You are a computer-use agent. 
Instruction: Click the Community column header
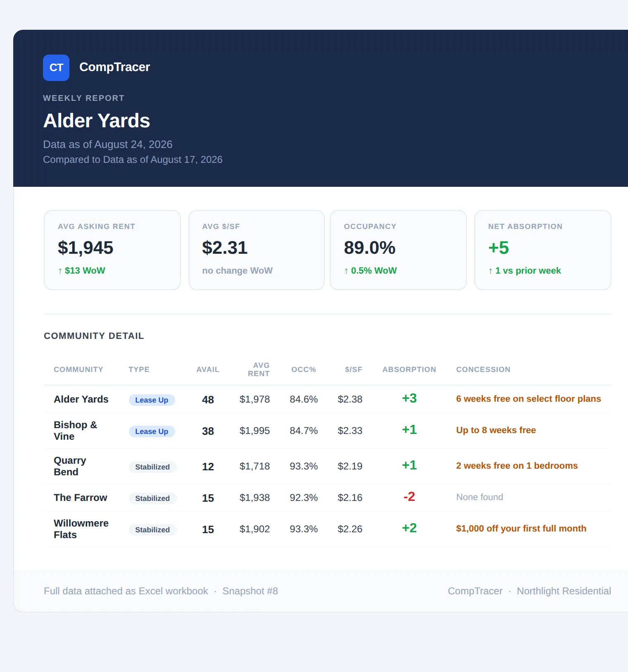coord(78,369)
